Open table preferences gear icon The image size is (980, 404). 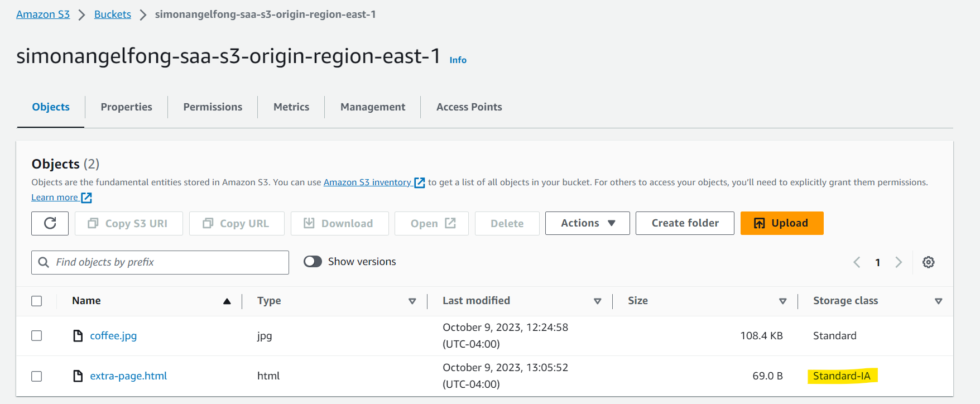pyautogui.click(x=929, y=262)
